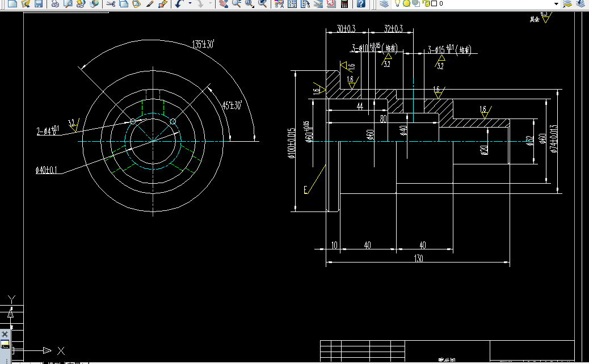This screenshot has height=364, width=589.
Task: Expand the layer list dropdown arrow
Action: pos(556,4)
